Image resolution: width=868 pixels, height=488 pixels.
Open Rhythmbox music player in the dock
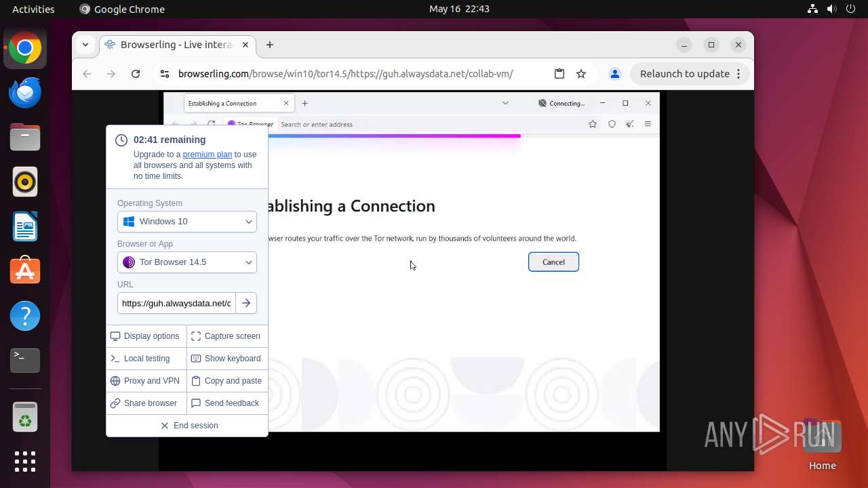(x=25, y=182)
